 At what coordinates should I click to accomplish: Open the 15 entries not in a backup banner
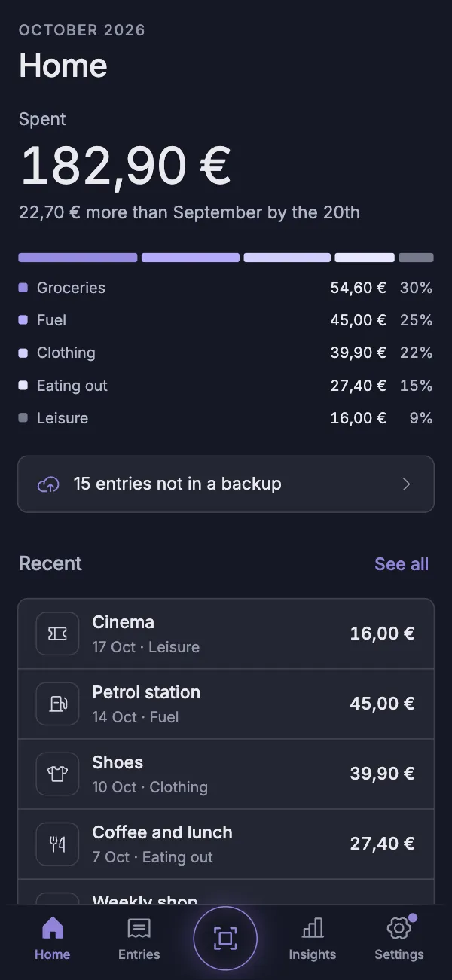click(x=226, y=484)
